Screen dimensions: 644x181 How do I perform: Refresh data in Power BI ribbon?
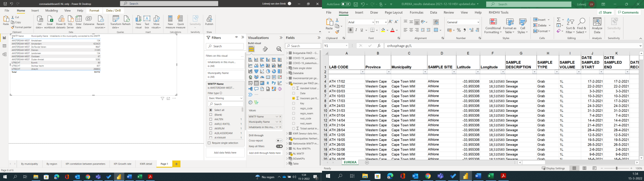click(126, 21)
